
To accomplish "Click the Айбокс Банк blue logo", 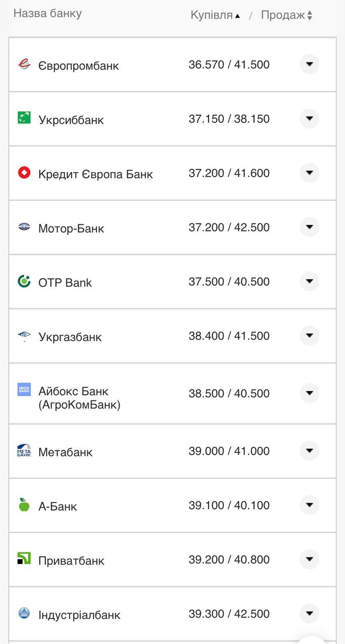I will (x=24, y=390).
